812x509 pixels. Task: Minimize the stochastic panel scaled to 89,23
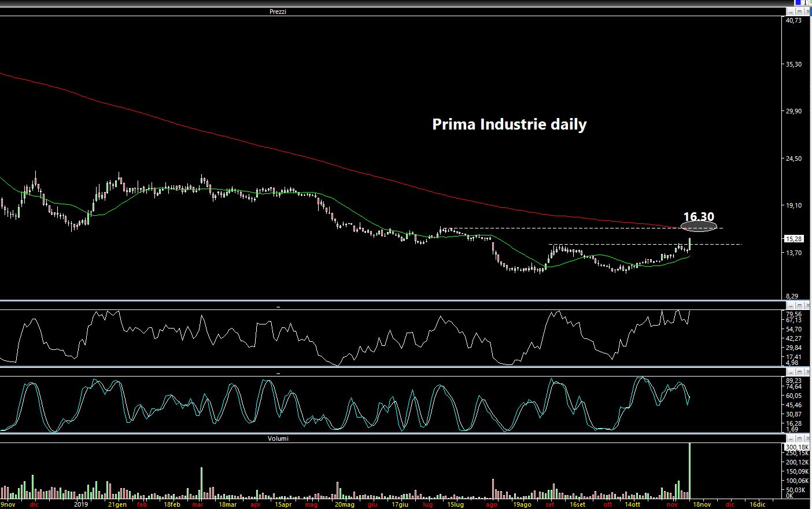point(791,372)
